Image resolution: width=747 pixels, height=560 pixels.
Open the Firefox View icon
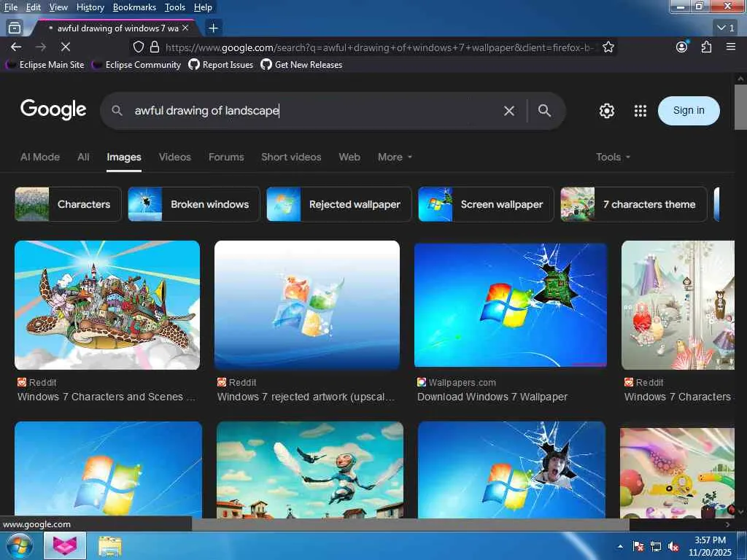pos(15,28)
